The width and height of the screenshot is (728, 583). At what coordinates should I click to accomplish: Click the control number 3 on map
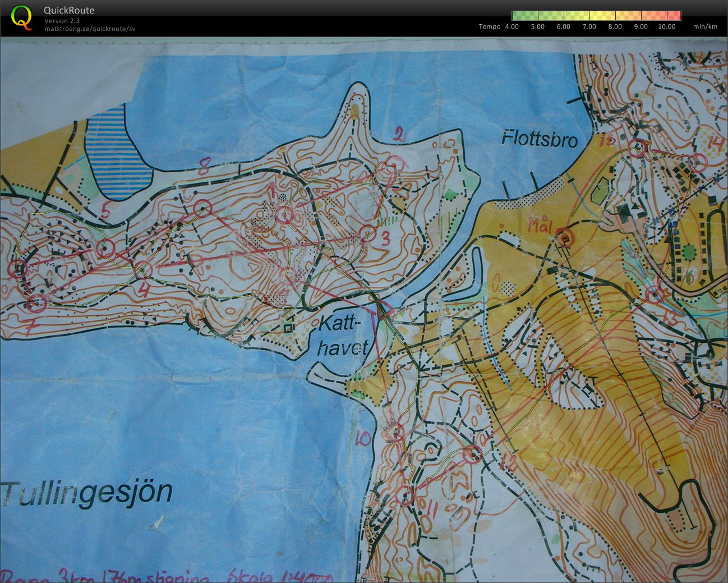click(x=385, y=239)
